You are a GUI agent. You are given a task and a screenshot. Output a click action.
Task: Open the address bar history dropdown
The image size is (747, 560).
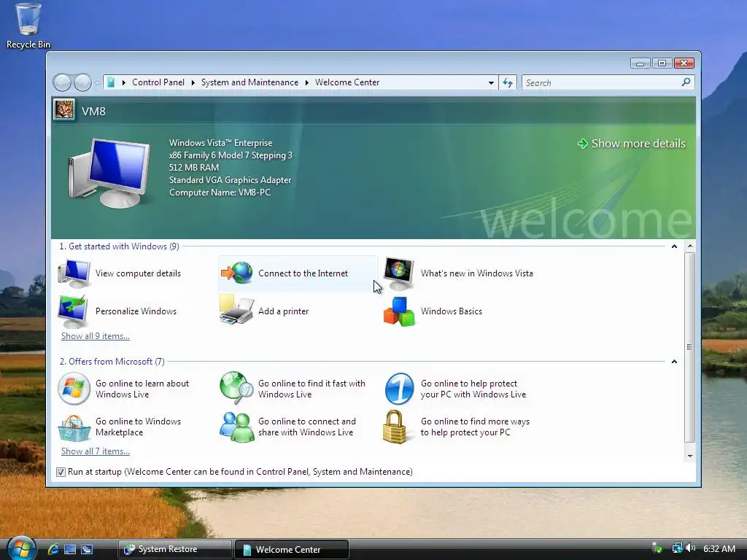(x=491, y=83)
